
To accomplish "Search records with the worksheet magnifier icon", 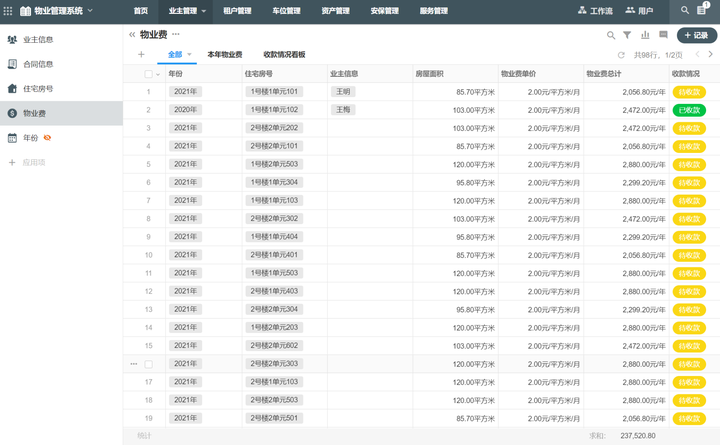I will (611, 35).
